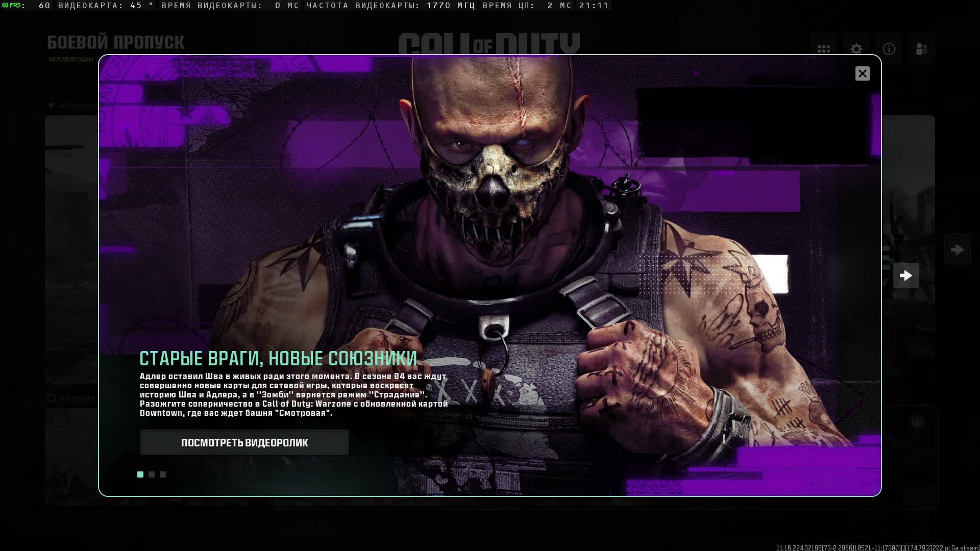This screenshot has height=551, width=980.
Task: Click the background arrow behind the popup
Action: coord(957,249)
